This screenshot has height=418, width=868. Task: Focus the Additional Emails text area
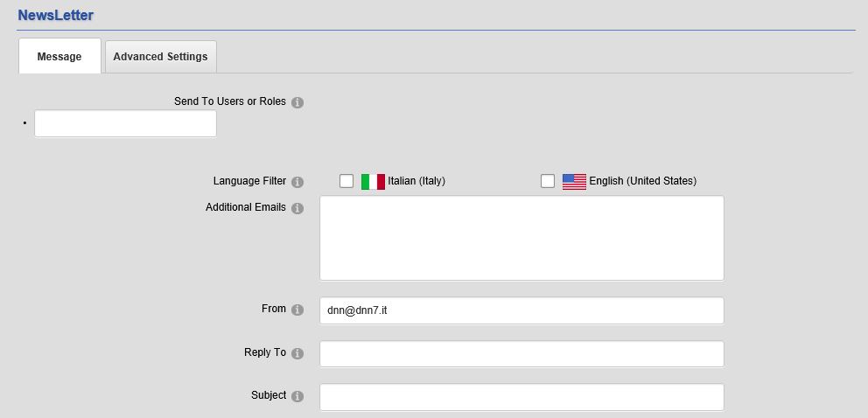tap(521, 239)
